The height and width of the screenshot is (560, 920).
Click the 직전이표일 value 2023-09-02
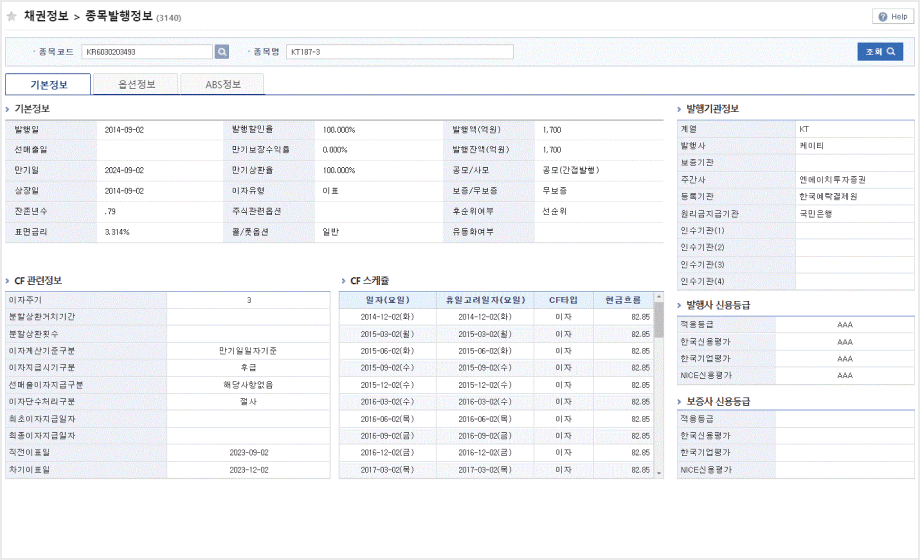(249, 453)
